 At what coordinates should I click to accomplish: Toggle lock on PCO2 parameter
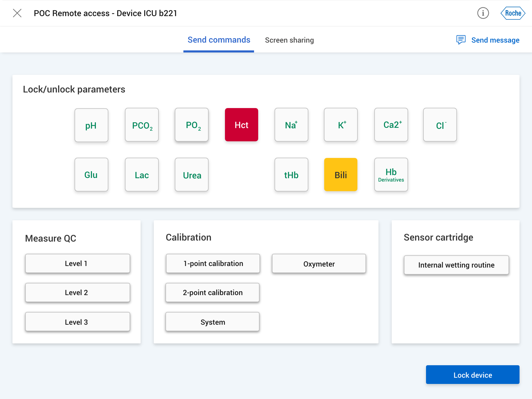pyautogui.click(x=142, y=125)
